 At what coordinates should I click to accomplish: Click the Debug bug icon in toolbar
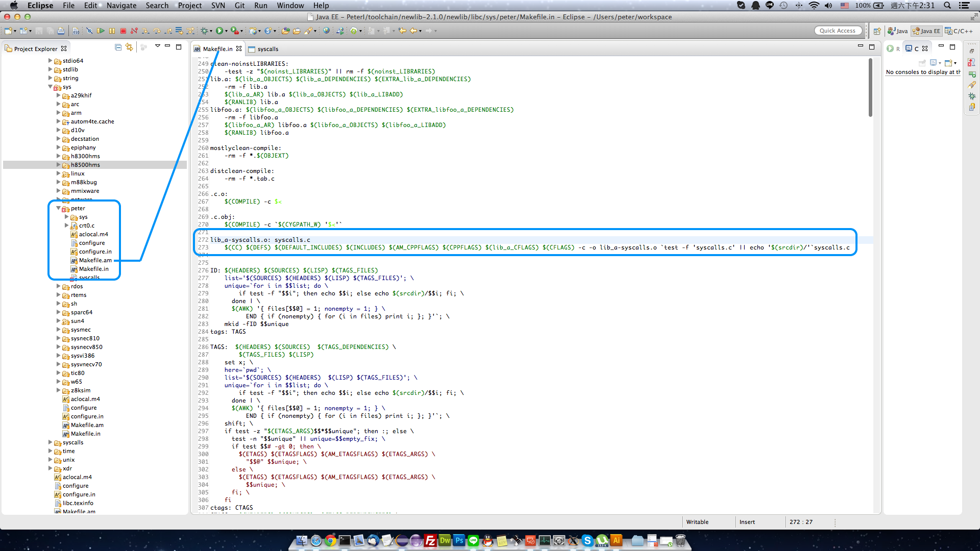(x=204, y=31)
